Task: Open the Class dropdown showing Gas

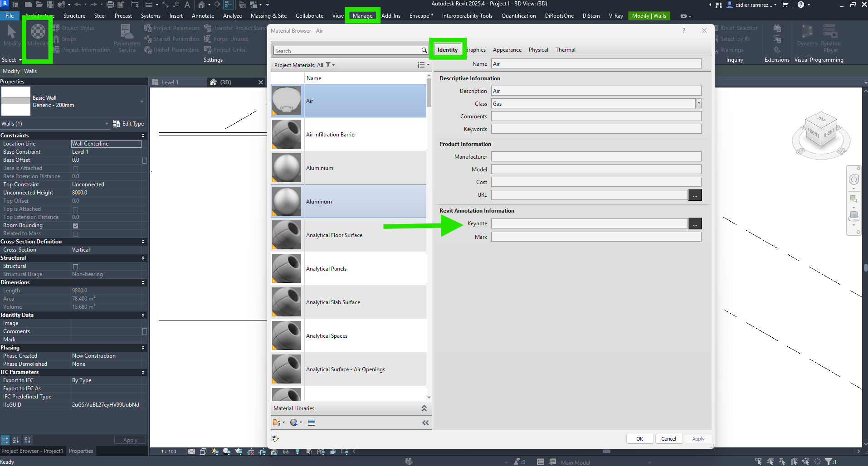Action: (x=699, y=103)
